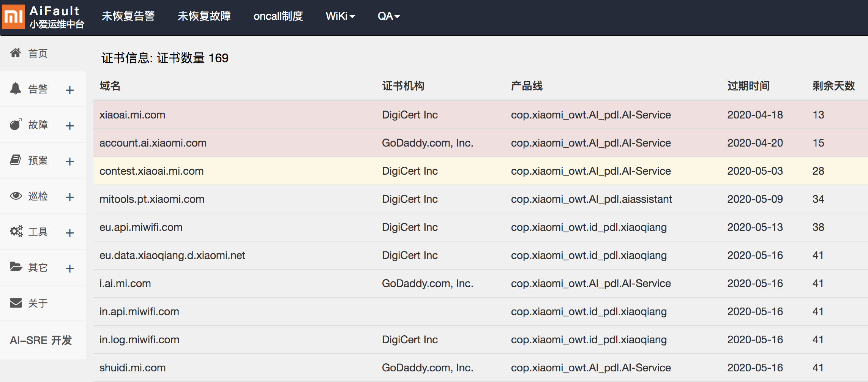Click cop.xiaomi_owt.AI_pdl.aiassistant product line
Viewport: 868px width, 382px height.
(592, 199)
